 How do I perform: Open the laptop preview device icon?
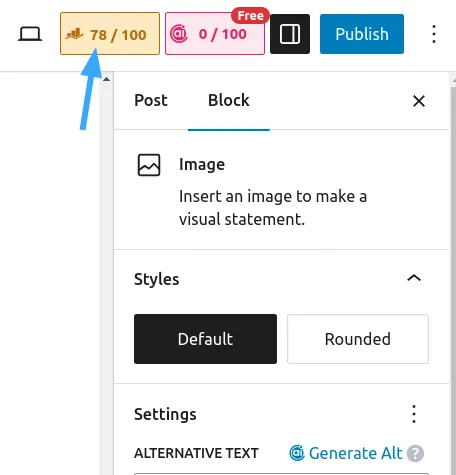[x=30, y=34]
